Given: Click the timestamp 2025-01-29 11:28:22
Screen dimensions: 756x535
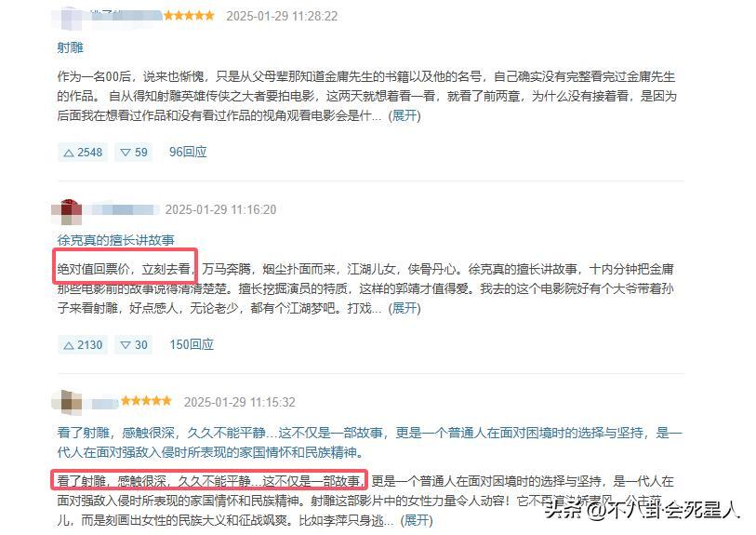Looking at the screenshot, I should pos(282,17).
